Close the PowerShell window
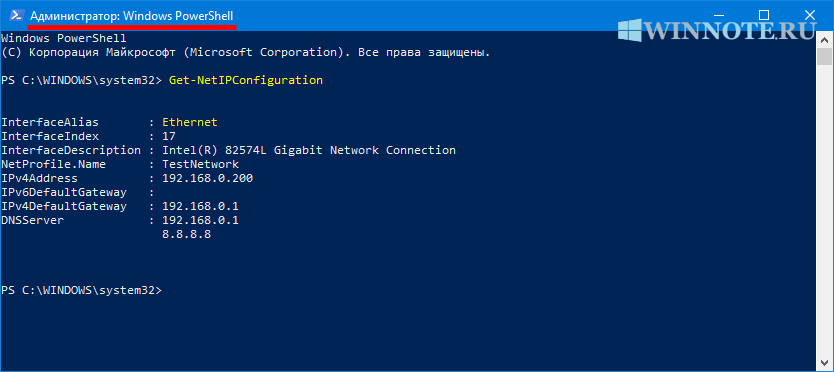The width and height of the screenshot is (834, 372). pyautogui.click(x=810, y=15)
